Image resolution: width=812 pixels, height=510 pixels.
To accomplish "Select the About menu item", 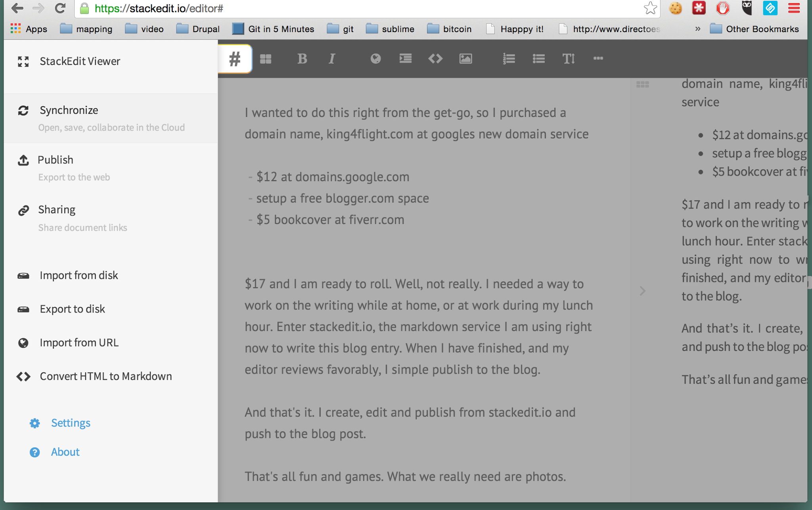I will point(65,452).
